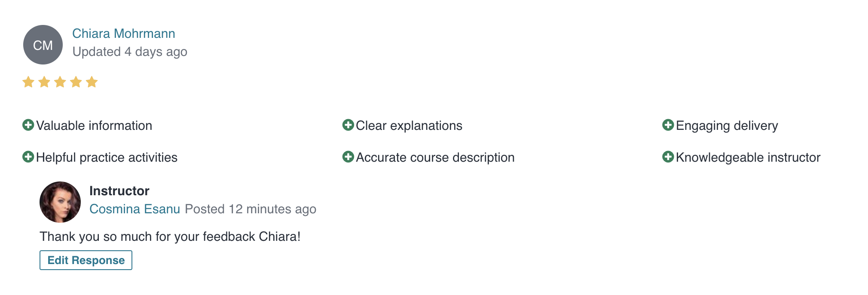Click the 'Posted 12 minutes ago' timestamp
The image size is (868, 295).
tap(251, 209)
